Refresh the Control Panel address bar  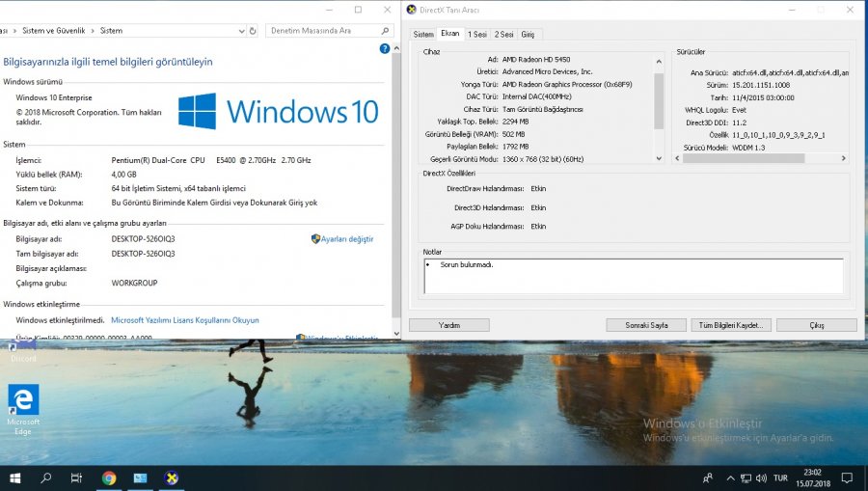point(253,31)
